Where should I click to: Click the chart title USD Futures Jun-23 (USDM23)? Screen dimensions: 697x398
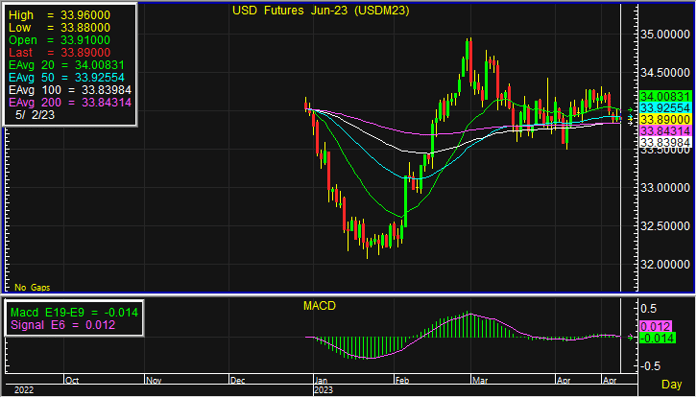point(320,11)
